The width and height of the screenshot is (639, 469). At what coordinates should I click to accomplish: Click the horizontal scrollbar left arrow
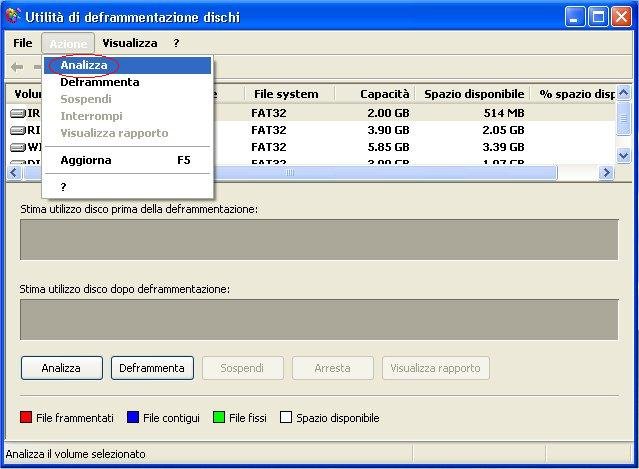click(x=14, y=173)
